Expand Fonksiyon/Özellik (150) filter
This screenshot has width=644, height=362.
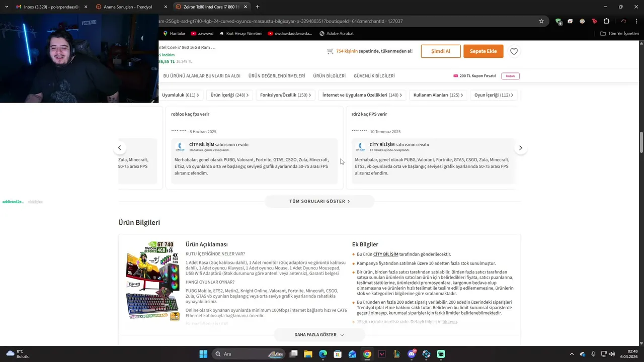285,95
